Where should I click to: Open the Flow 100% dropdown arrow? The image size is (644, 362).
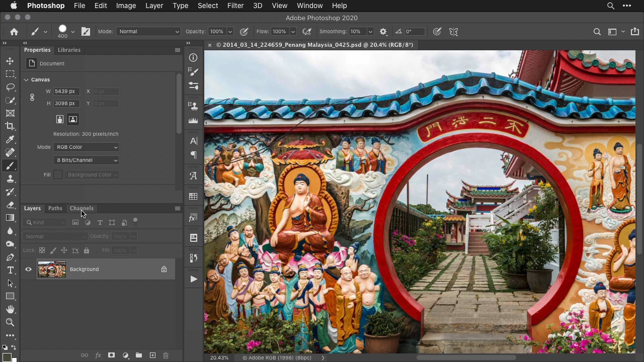pyautogui.click(x=293, y=31)
